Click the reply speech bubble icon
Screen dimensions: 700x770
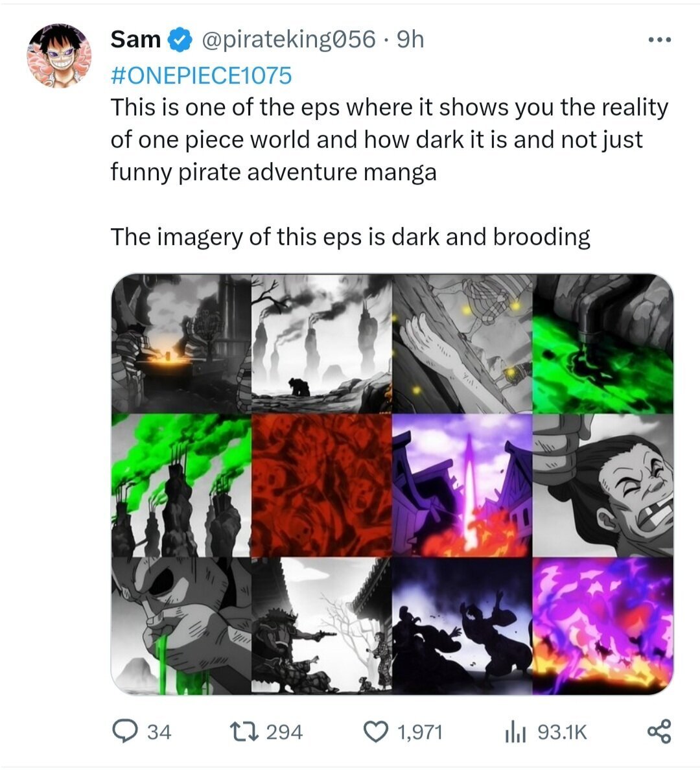pos(123,732)
